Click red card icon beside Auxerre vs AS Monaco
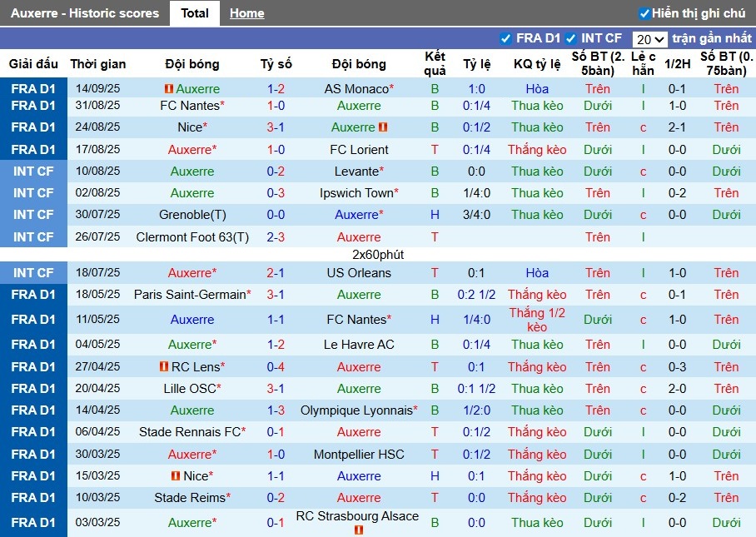 (170, 84)
